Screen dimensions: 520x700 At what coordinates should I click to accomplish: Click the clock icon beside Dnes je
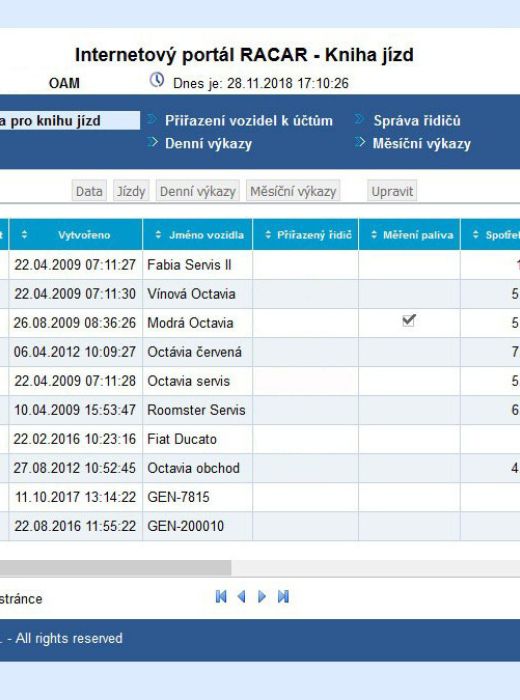pos(157,80)
